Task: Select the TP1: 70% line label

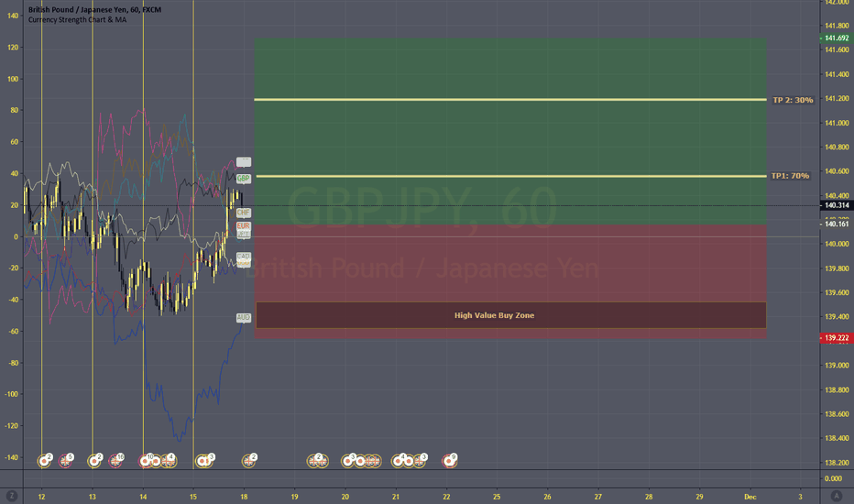Action: (790, 176)
